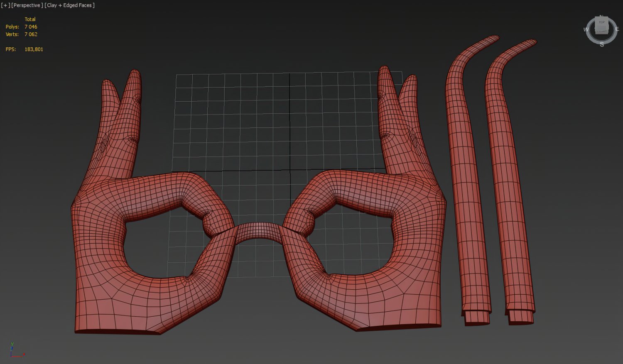Click the Total statistics heading
The width and height of the screenshot is (623, 364).
[x=30, y=19]
